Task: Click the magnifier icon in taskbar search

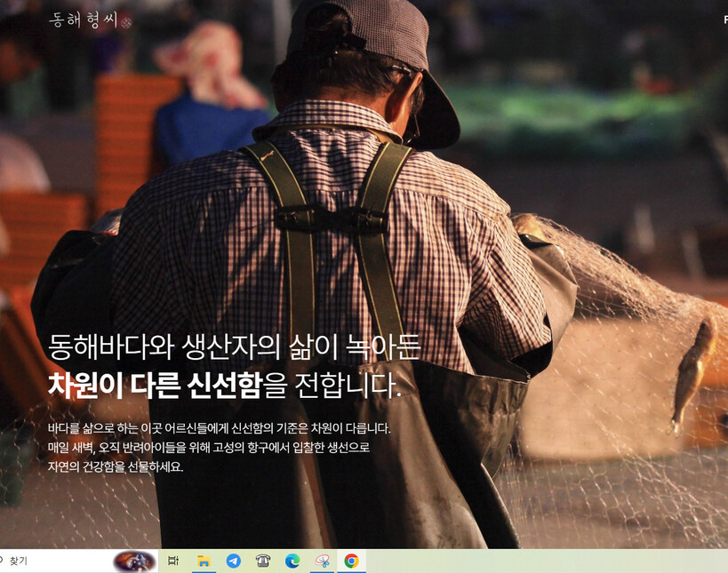Action: [3, 561]
